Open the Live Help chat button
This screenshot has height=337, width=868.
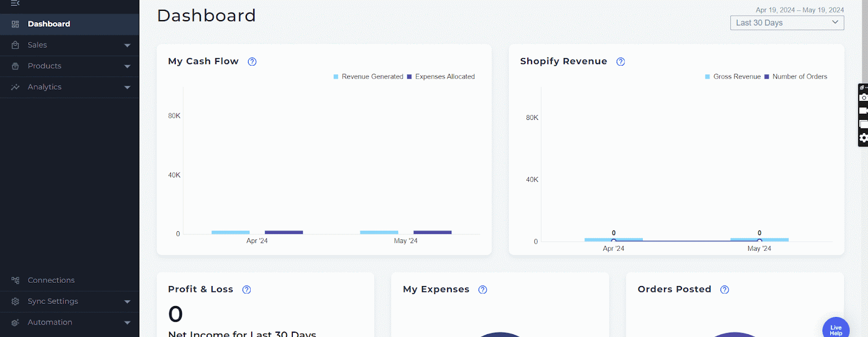coord(835,329)
